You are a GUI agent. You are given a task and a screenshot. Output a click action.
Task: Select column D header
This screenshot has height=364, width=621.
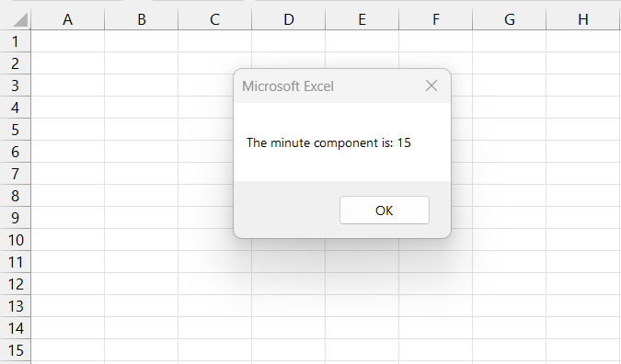click(288, 19)
